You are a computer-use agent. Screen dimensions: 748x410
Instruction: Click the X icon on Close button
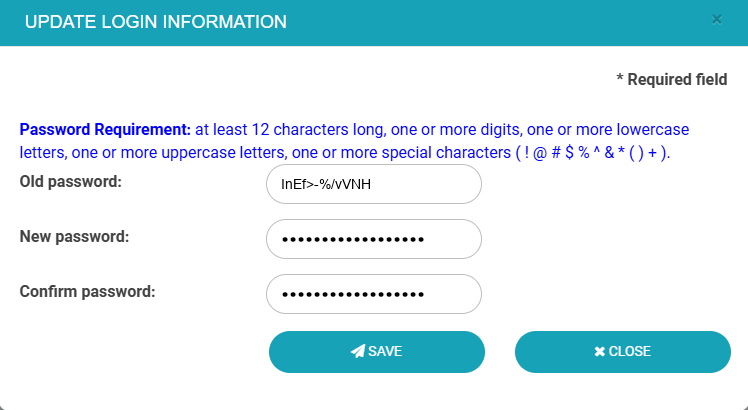click(x=599, y=351)
